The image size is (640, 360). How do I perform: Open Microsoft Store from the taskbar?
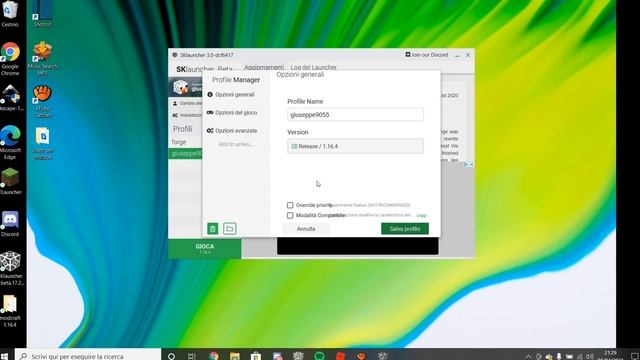[256, 356]
